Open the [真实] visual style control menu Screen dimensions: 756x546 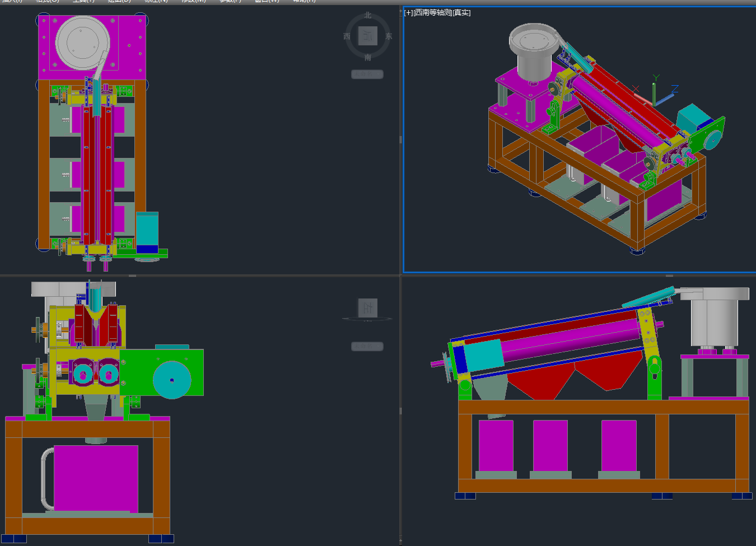click(461, 13)
